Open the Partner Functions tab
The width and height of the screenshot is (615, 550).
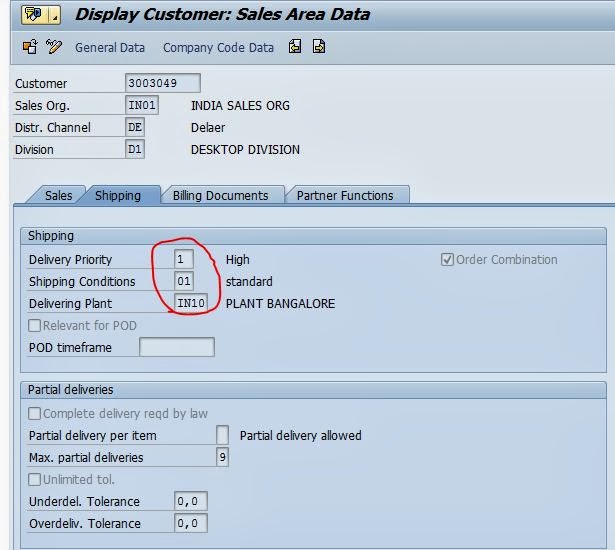(345, 195)
